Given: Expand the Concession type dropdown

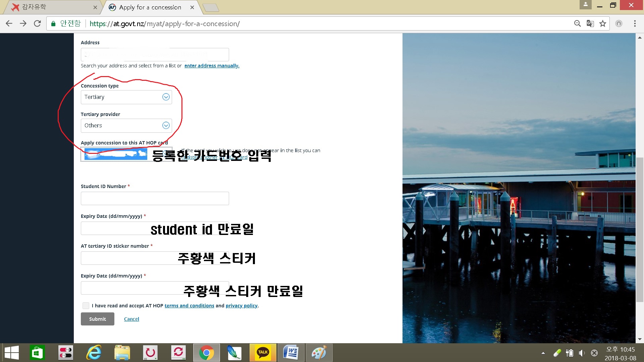Looking at the screenshot, I should pos(126,97).
